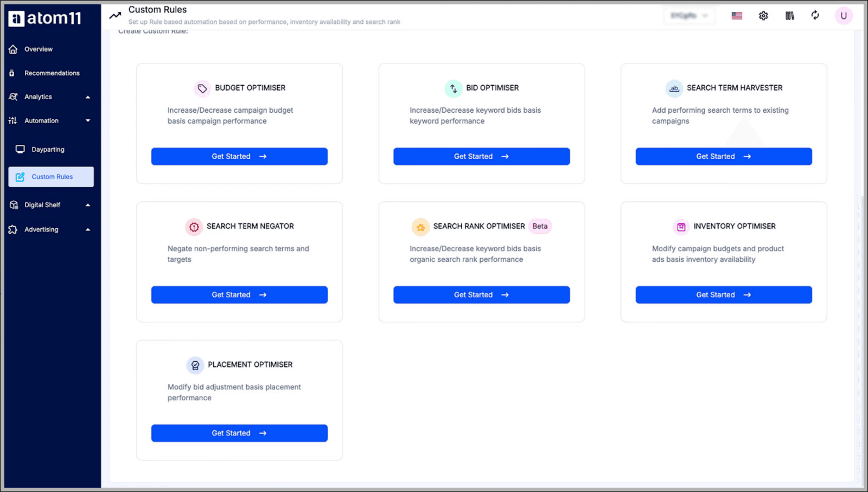868x492 pixels.
Task: Click the settings gear in the header
Action: pyautogui.click(x=763, y=15)
